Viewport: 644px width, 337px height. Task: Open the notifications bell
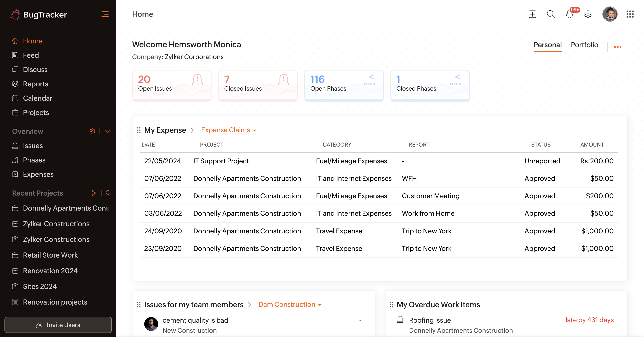(569, 14)
